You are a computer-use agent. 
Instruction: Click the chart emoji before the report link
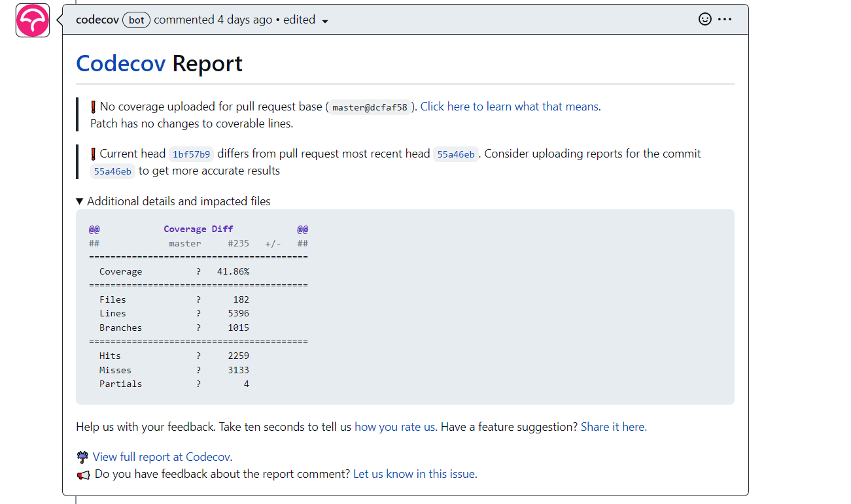(x=83, y=456)
